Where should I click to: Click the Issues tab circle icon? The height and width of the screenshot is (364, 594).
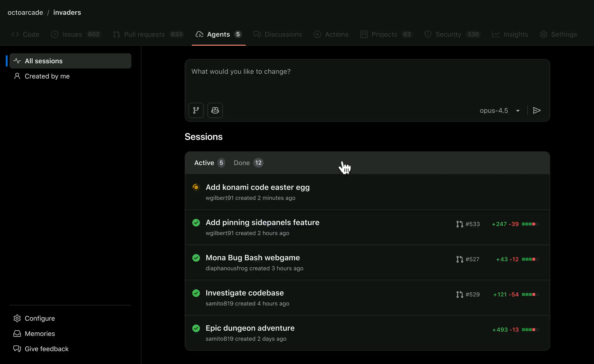coord(55,34)
